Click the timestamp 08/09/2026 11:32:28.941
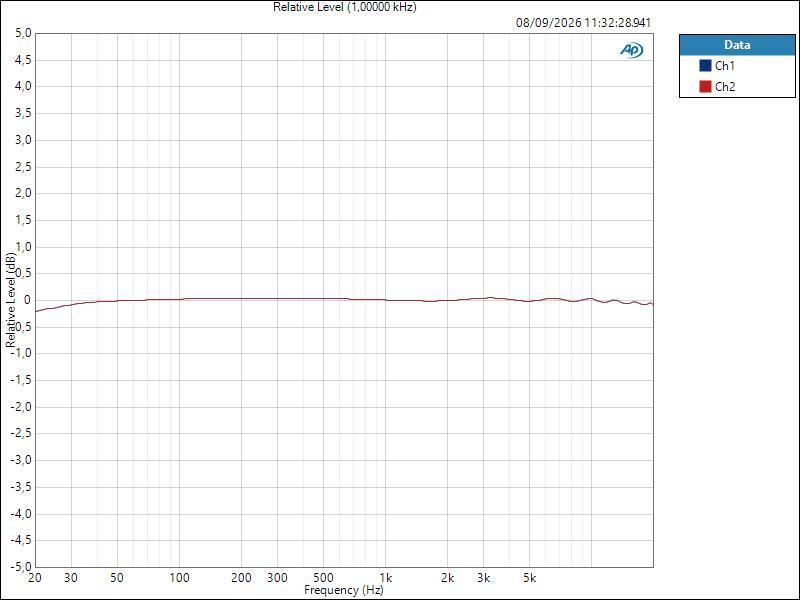 pos(583,23)
